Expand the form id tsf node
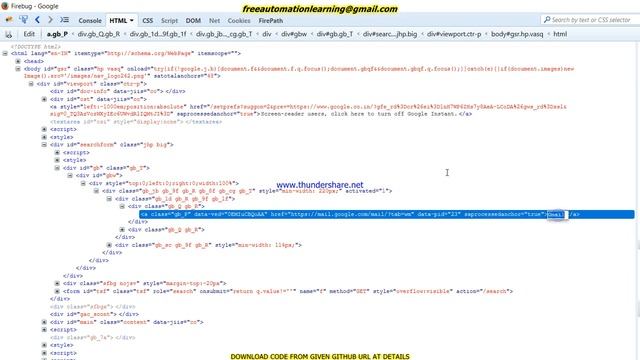 (57, 291)
